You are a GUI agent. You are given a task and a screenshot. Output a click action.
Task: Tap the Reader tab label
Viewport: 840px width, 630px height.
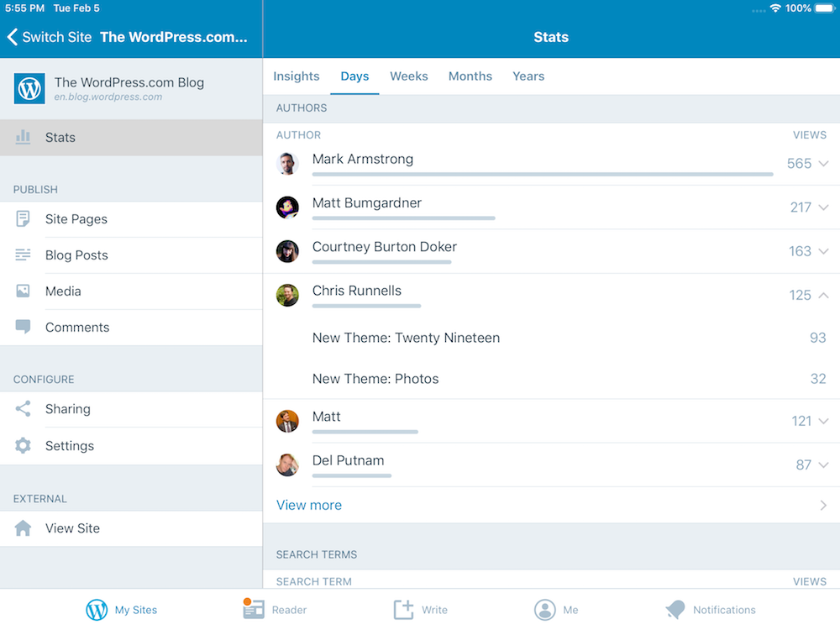click(289, 610)
